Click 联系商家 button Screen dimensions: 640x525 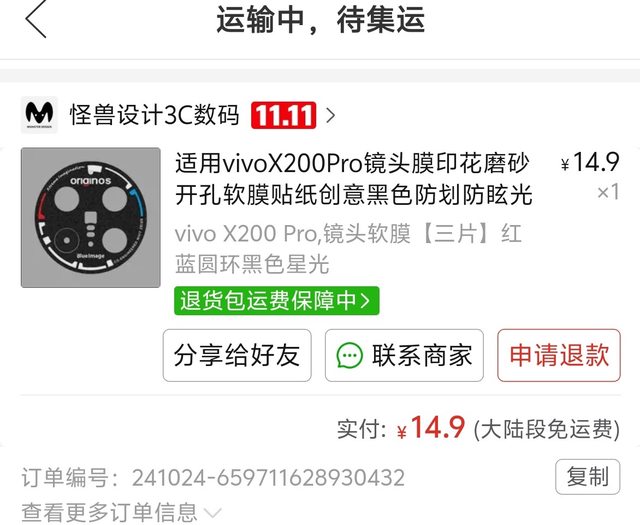click(x=404, y=355)
